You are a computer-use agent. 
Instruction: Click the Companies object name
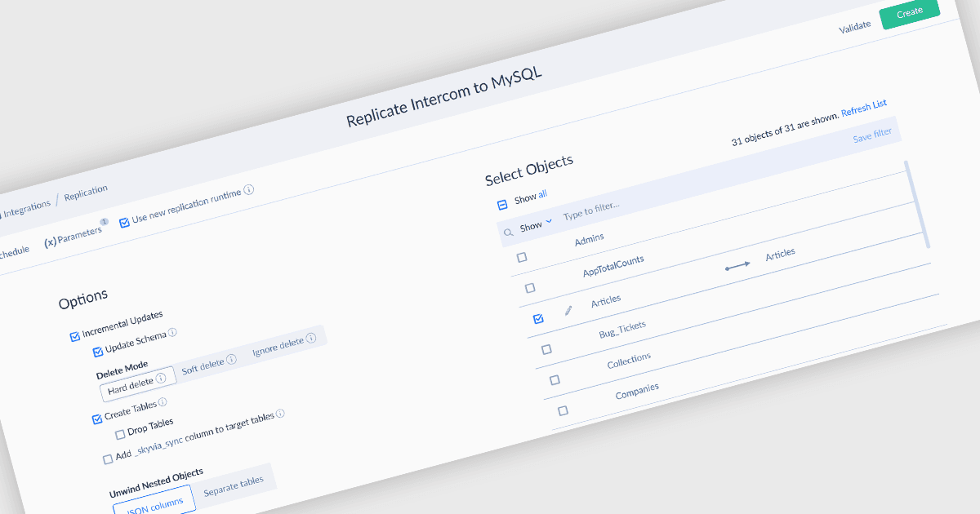(x=637, y=392)
